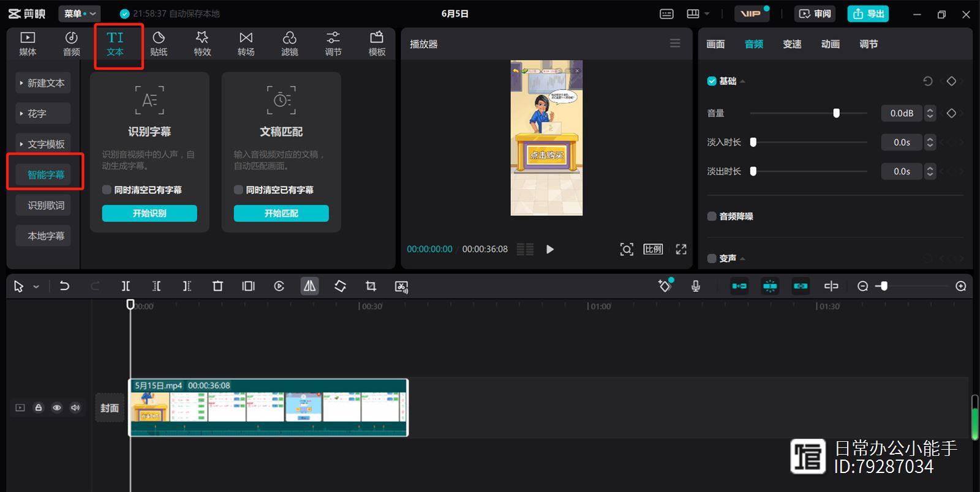The width and height of the screenshot is (980, 492).
Task: Click the 封面 cover button
Action: tap(110, 408)
